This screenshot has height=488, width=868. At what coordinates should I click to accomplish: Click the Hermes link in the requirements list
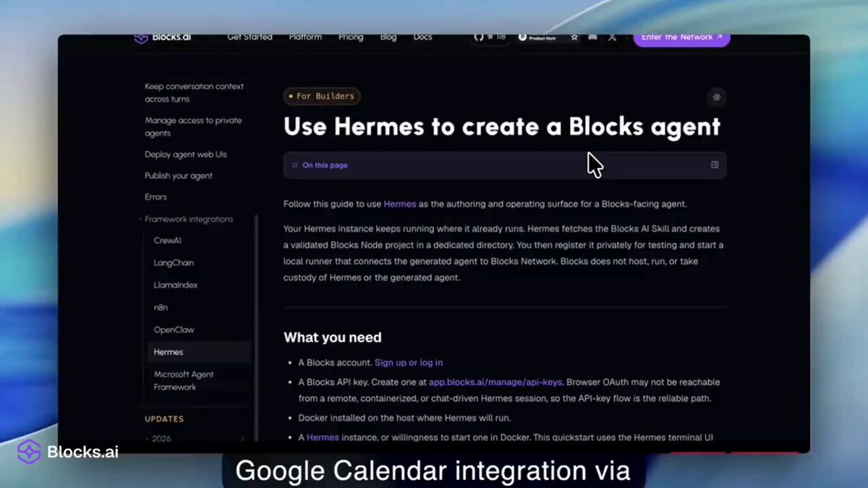323,437
